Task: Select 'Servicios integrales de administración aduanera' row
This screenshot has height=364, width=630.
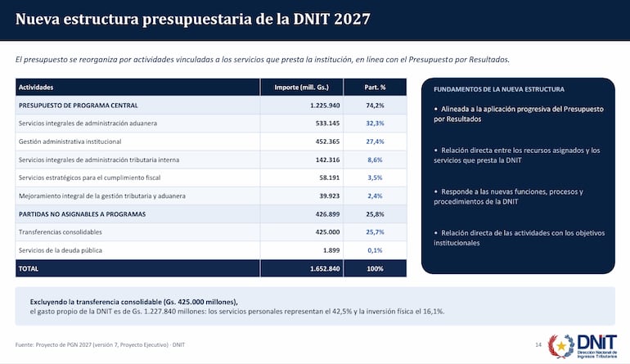Action: tap(210, 124)
